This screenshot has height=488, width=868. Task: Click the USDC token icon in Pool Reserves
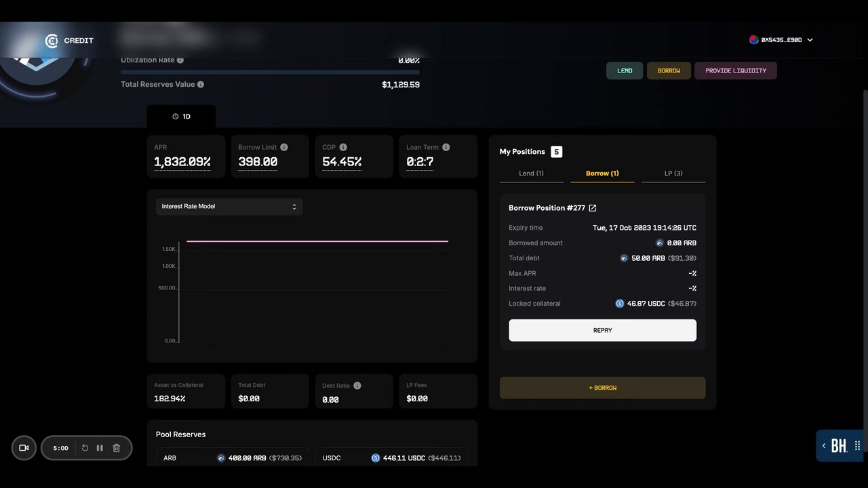tap(376, 458)
